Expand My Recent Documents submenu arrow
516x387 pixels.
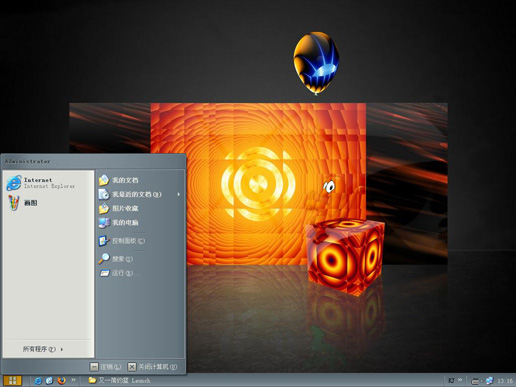(x=179, y=194)
